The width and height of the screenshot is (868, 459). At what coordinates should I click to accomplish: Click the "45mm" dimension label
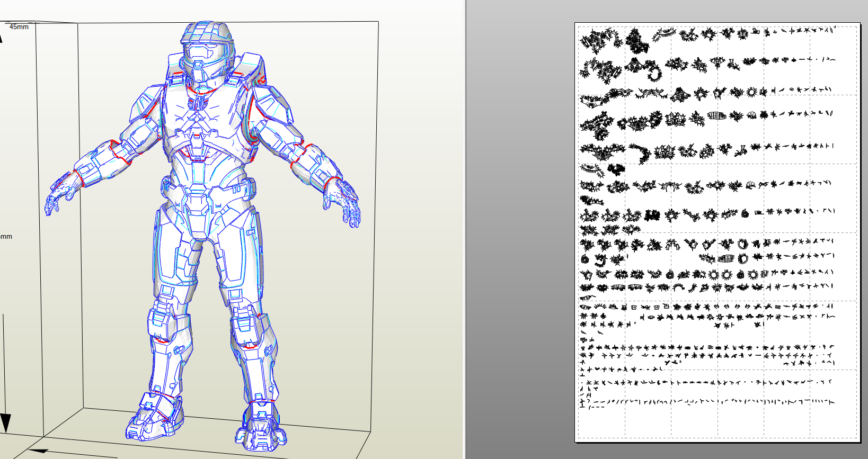(x=19, y=26)
